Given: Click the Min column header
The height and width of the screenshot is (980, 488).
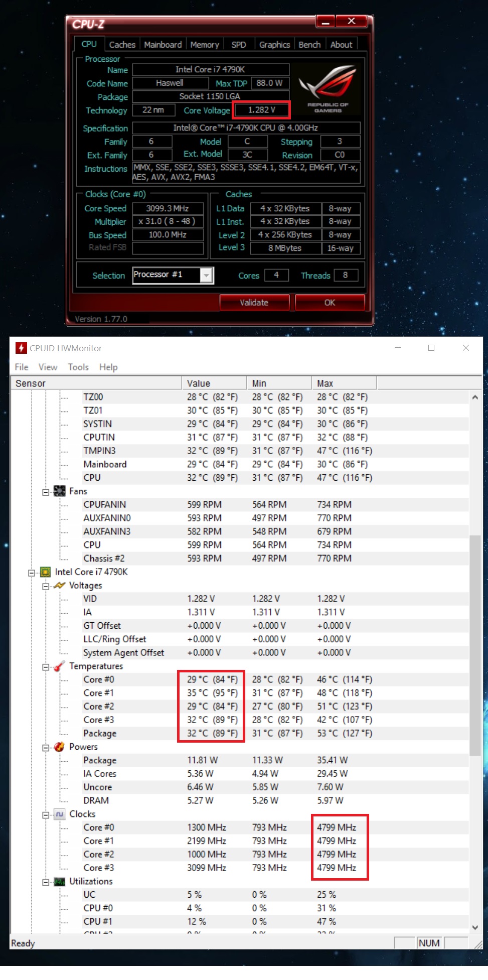Looking at the screenshot, I should point(279,383).
